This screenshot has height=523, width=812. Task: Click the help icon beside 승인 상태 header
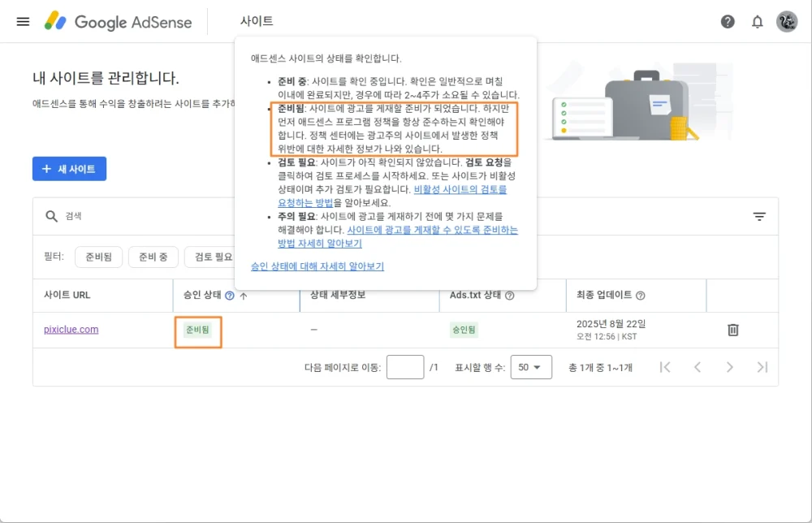[228, 296]
